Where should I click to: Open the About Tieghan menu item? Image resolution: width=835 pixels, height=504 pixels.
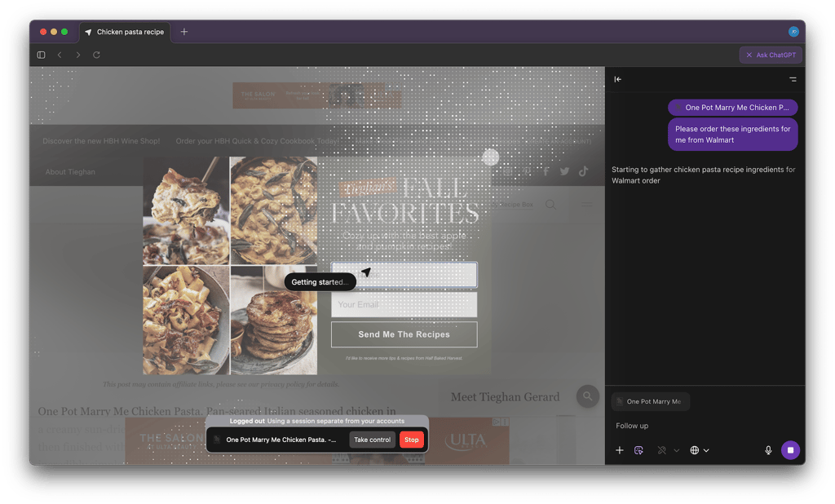70,172
